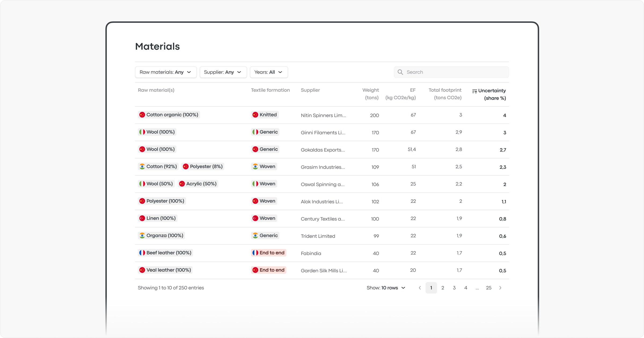The image size is (644, 338).
Task: Click page 4 pagination tab
Action: click(x=466, y=288)
